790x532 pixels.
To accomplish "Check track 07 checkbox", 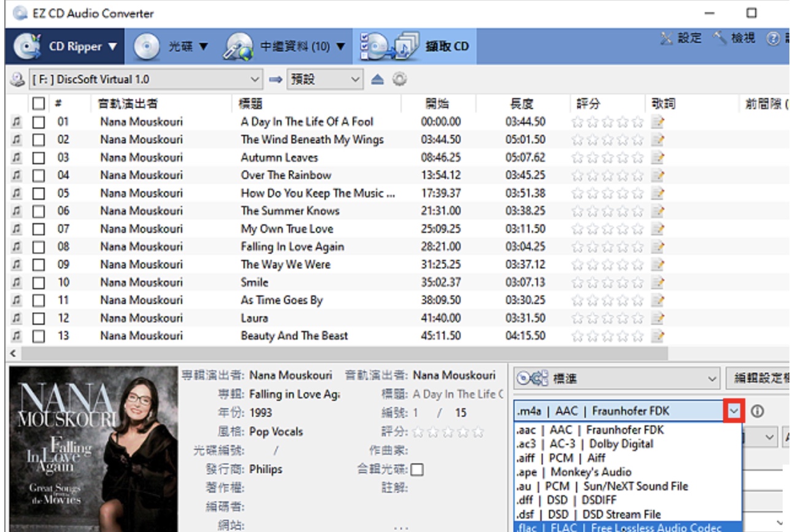I will click(x=39, y=229).
